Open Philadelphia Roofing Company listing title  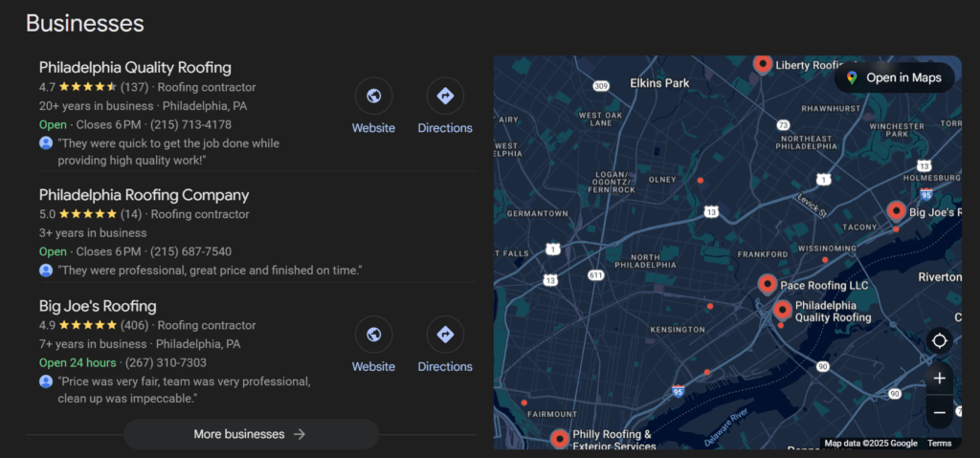tap(144, 195)
